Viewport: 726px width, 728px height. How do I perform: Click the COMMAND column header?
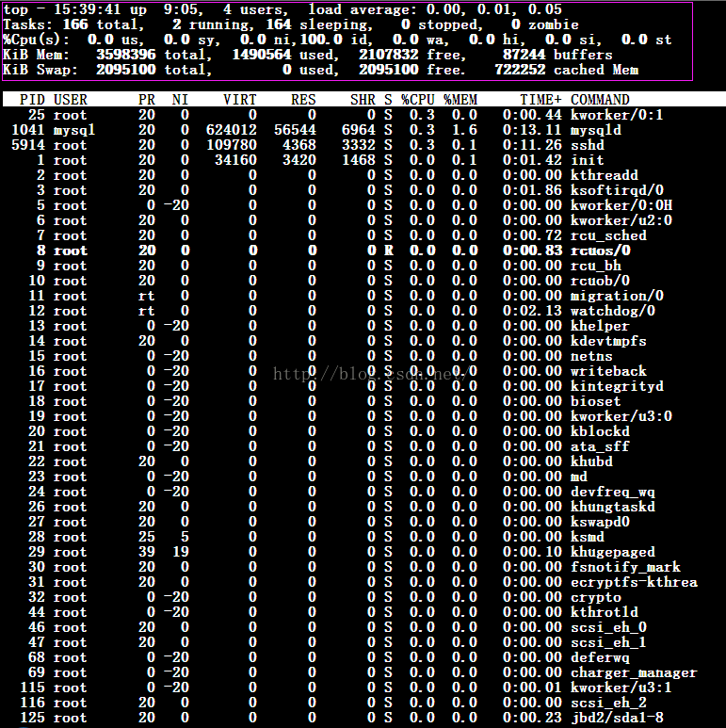pyautogui.click(x=600, y=99)
